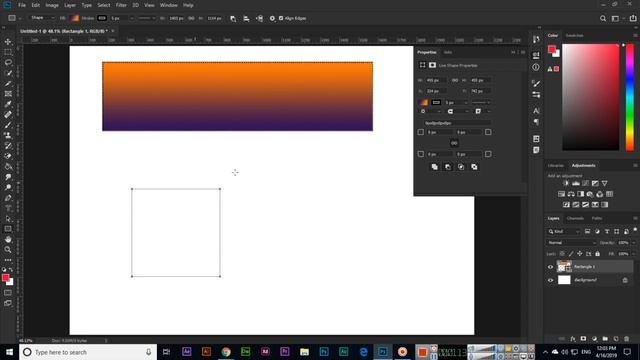Add a Vibrance adjustment
The height and width of the screenshot is (360, 640).
click(604, 183)
